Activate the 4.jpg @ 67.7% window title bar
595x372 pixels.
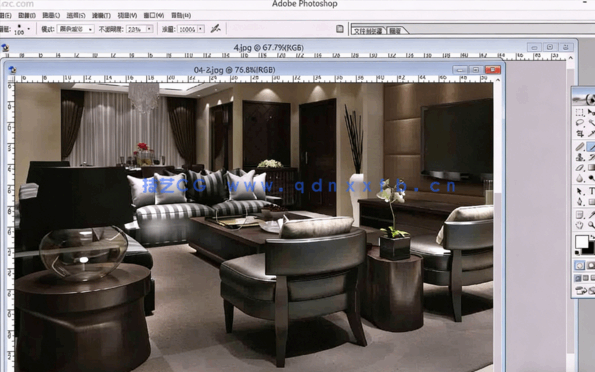tap(268, 47)
